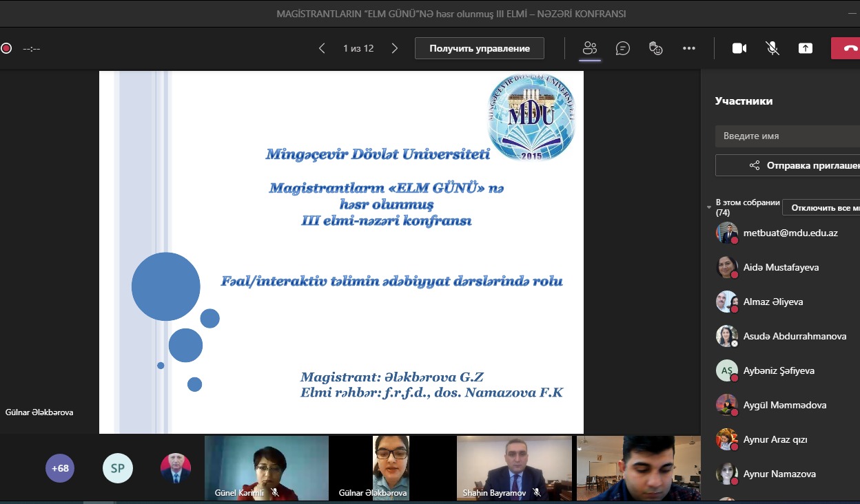Open the participants panel icon

[589, 48]
